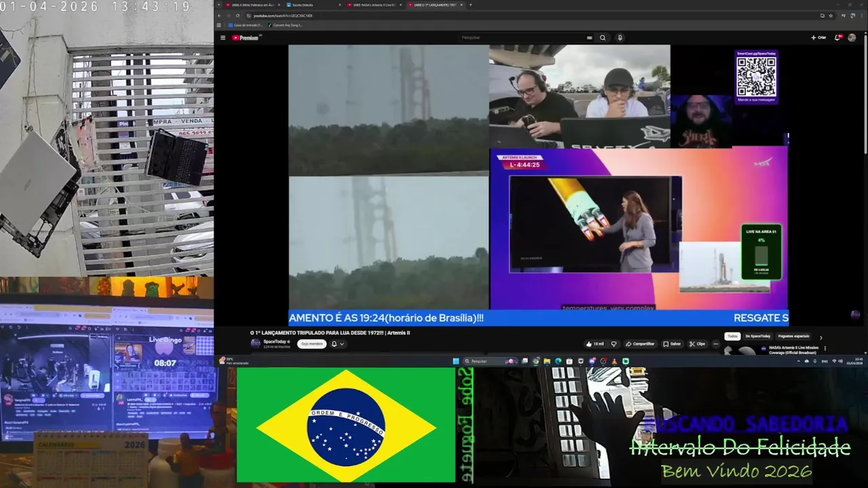The width and height of the screenshot is (868, 488).
Task: Click the Windows taskbar Pesquisar search box
Action: click(490, 361)
